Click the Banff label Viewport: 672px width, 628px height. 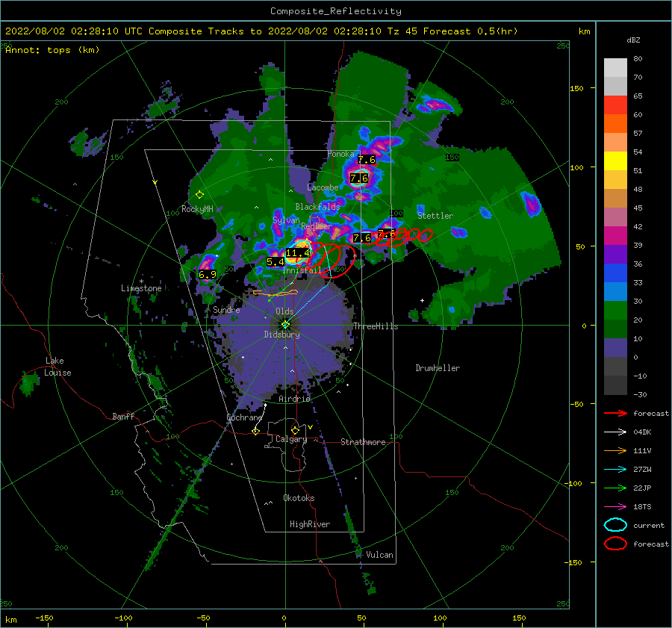(x=123, y=416)
